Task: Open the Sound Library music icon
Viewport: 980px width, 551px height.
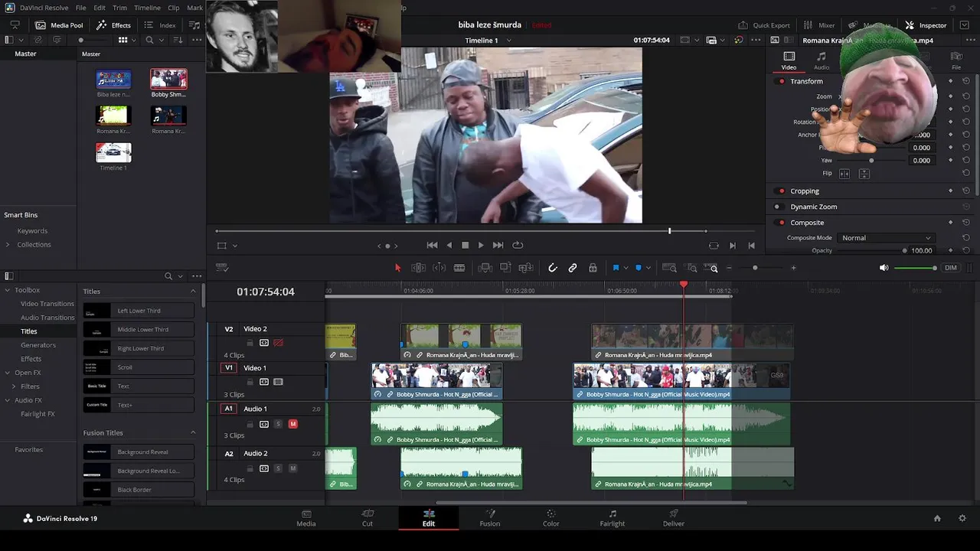Action: [194, 25]
